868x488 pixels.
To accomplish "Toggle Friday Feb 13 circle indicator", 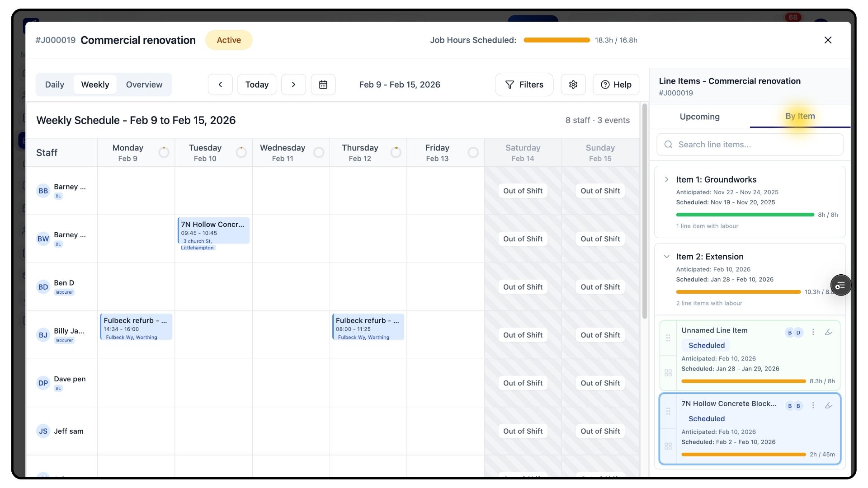I will pos(473,152).
